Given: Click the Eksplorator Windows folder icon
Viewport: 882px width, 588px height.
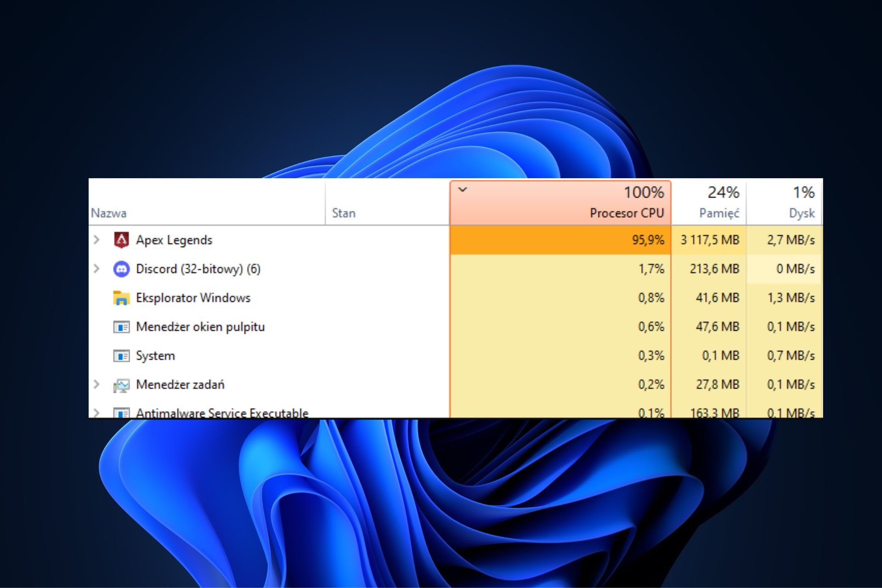Looking at the screenshot, I should (x=121, y=298).
